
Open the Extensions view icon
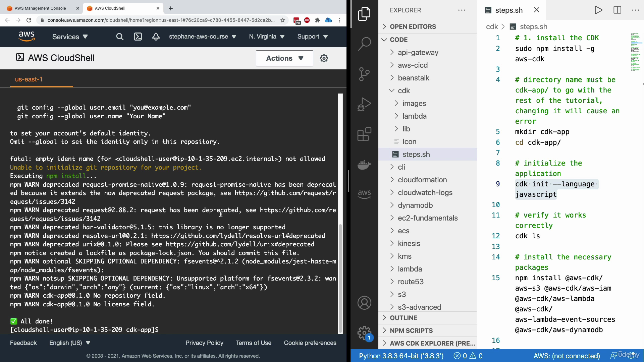(364, 134)
